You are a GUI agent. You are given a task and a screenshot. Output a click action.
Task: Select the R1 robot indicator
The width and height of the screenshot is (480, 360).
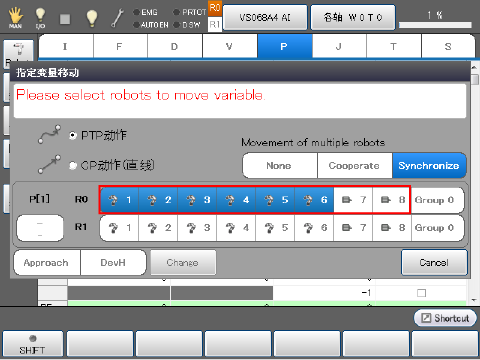[x=215, y=24]
